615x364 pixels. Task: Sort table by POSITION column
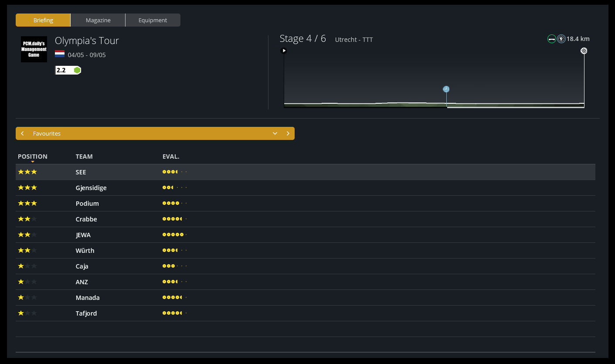click(x=33, y=156)
